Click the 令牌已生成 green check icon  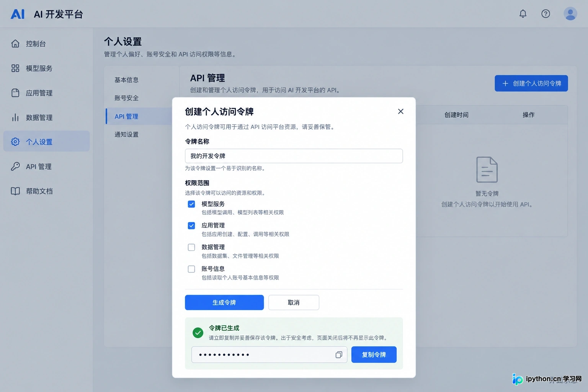(x=198, y=333)
